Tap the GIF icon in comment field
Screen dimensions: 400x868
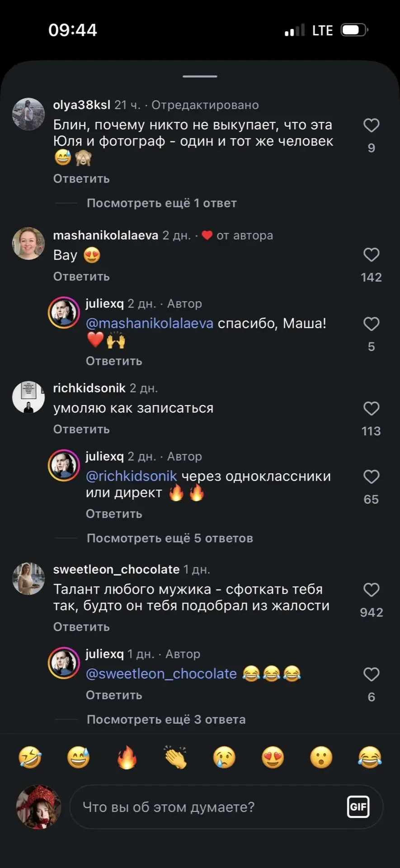(x=358, y=807)
